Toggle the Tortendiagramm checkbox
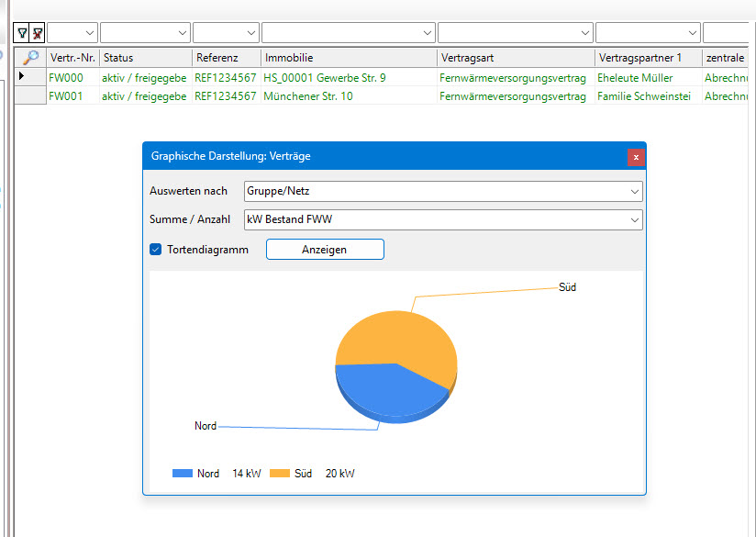Image resolution: width=756 pixels, height=537 pixels. pos(156,249)
